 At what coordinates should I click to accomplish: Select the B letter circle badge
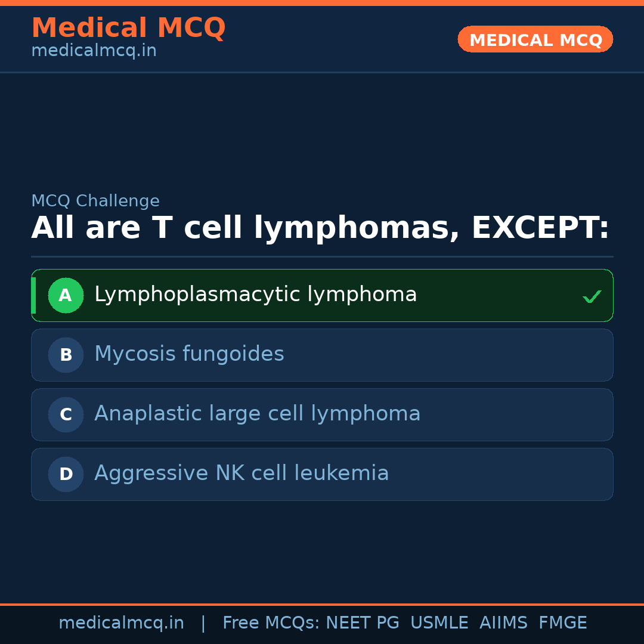(x=66, y=355)
